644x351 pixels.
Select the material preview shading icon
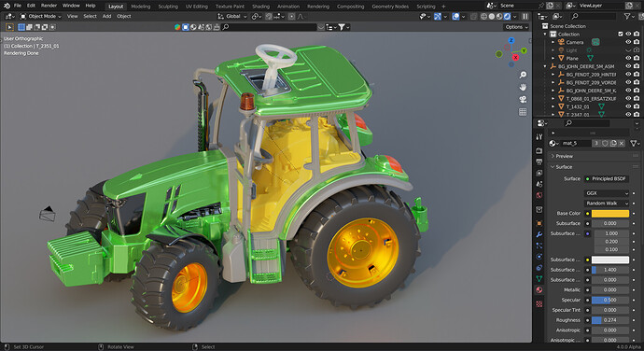499,17
